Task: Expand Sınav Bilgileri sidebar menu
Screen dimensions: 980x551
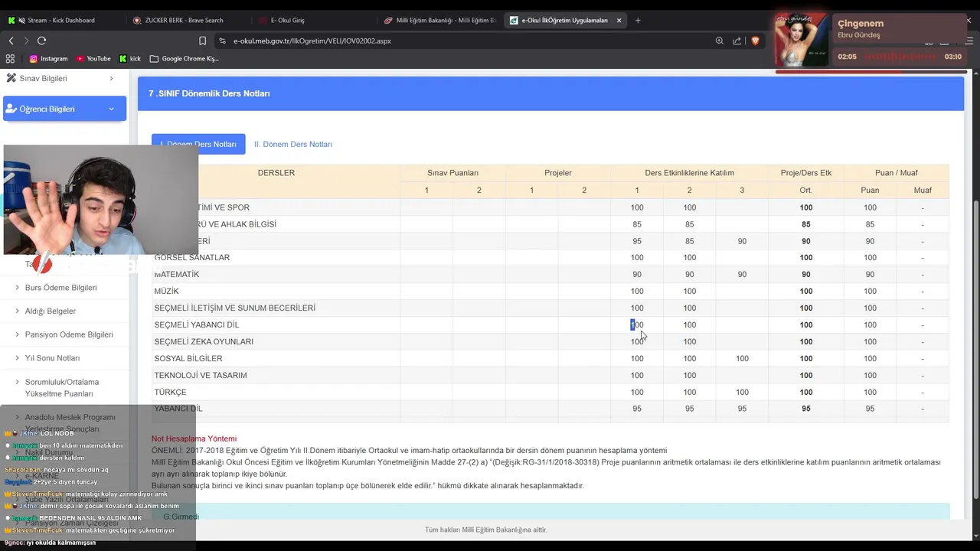Action: (60, 78)
